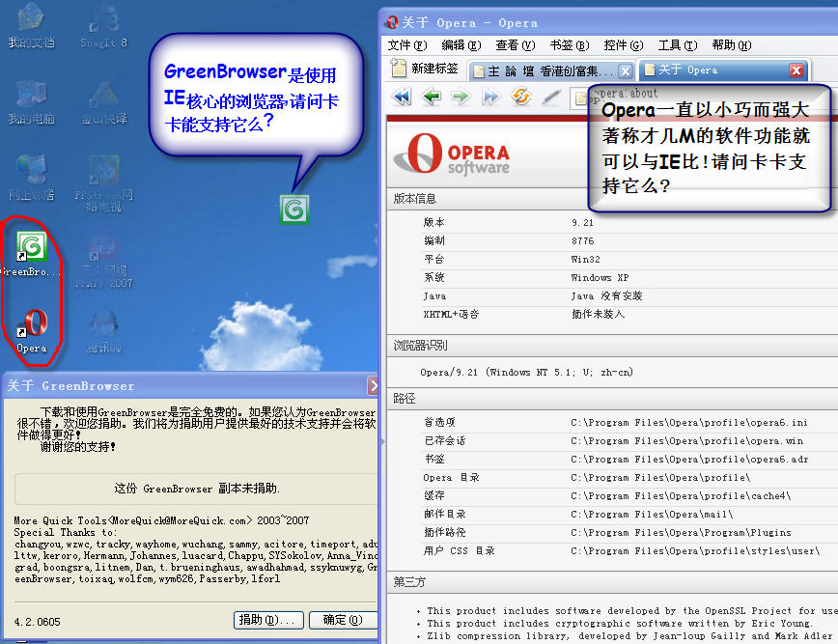Click 新建标签 to open a new tab
The image size is (838, 644).
[x=426, y=69]
